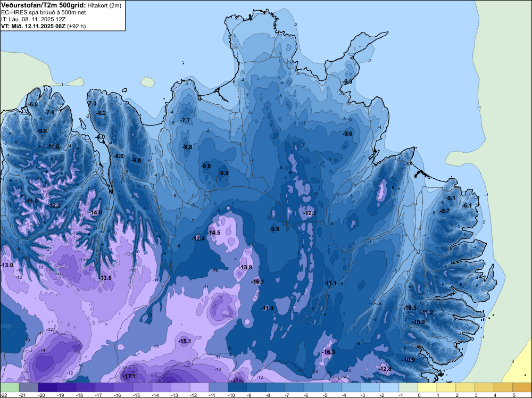Click the -11.1 temperature label

point(330,283)
